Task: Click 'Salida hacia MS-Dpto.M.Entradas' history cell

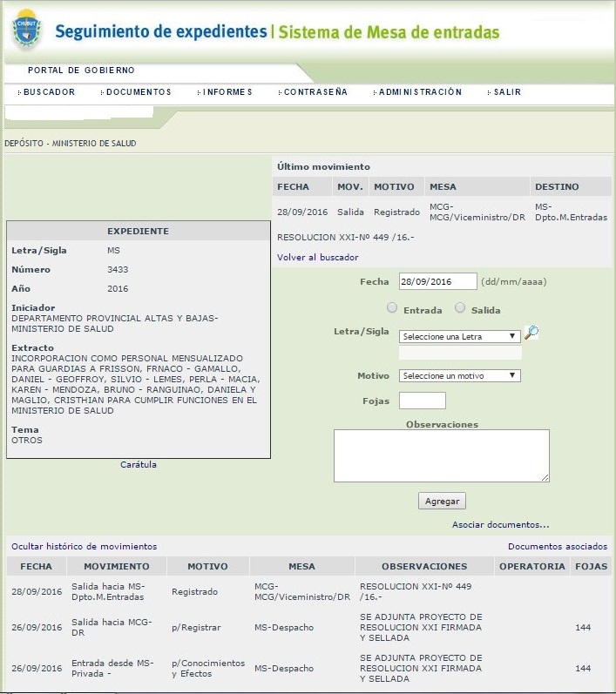Action: (x=108, y=591)
